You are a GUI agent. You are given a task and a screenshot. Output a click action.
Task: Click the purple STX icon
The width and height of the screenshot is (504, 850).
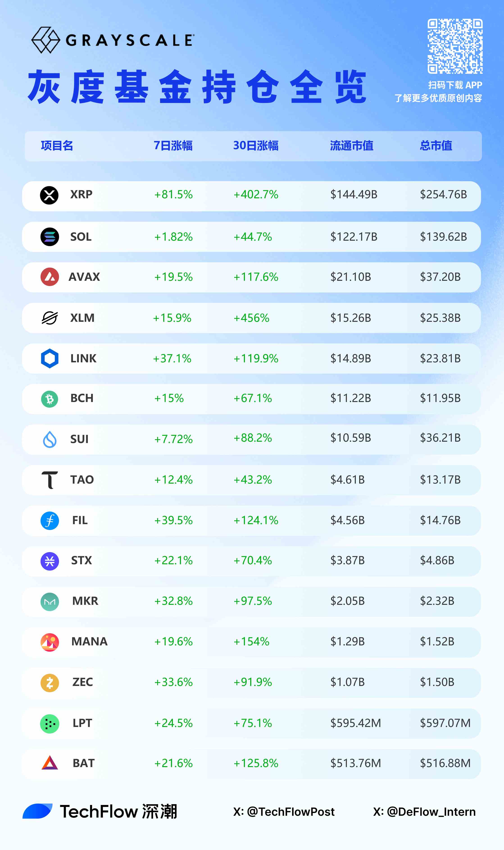tap(50, 561)
